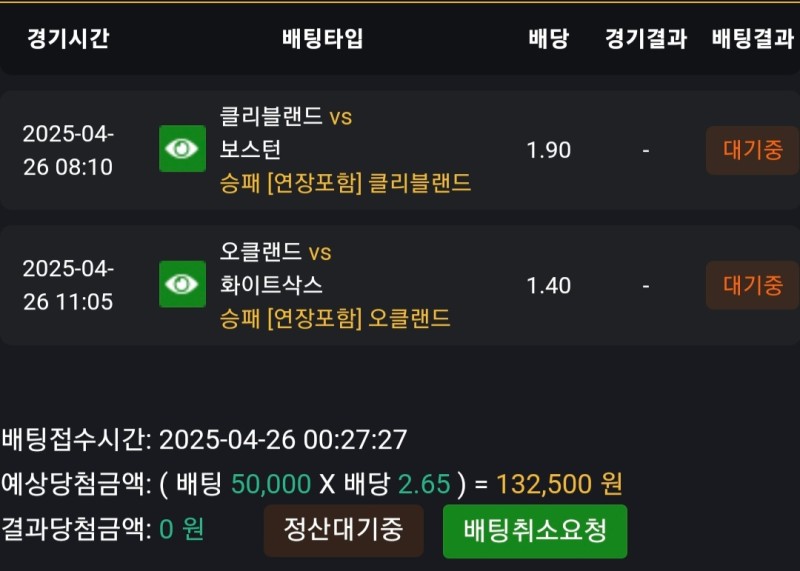This screenshot has width=800, height=571.
Task: Click the 승패 [연장포함] 오클랜드 pick
Action: (335, 318)
